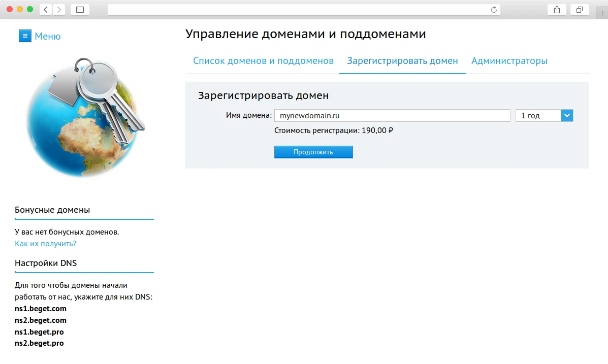Click the blue arrow on the 1 год selector
This screenshot has width=608, height=364.
[567, 115]
